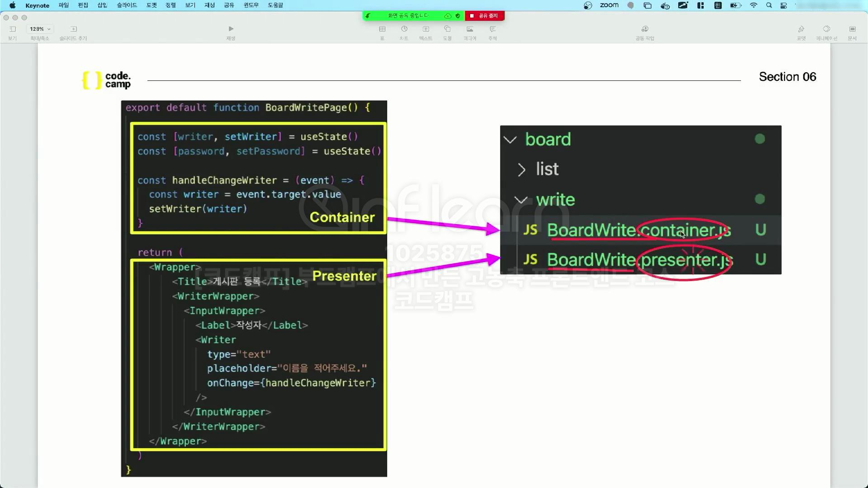Click the gray speech-bubble menu bar icon
868x488 pixels.
pos(630,5)
